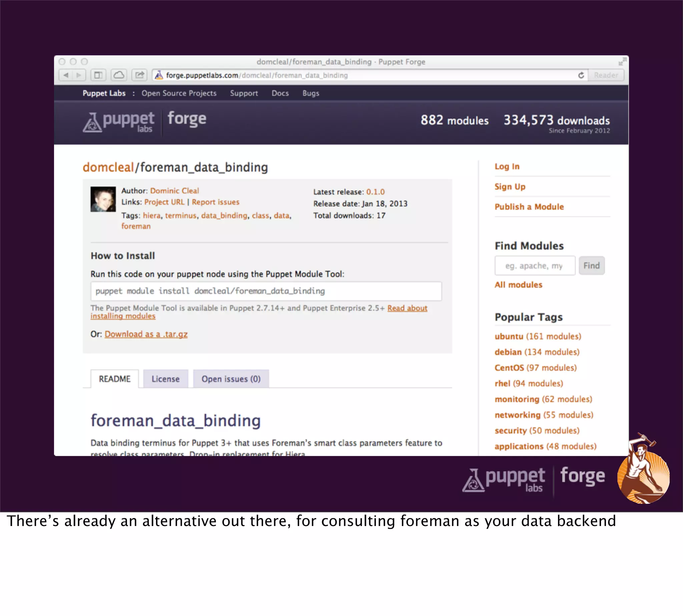Select the monitoring (62 modules) tag
Image resolution: width=683 pixels, height=616 pixels.
pos(543,399)
